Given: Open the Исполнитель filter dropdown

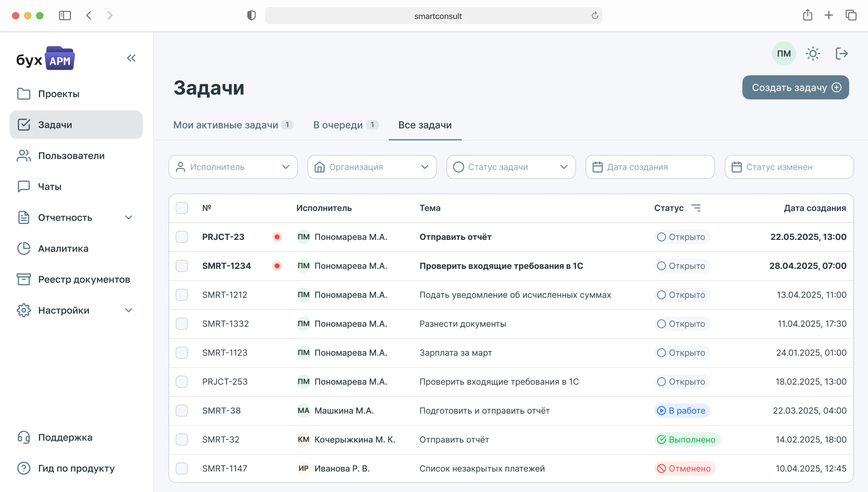Looking at the screenshot, I should [233, 167].
